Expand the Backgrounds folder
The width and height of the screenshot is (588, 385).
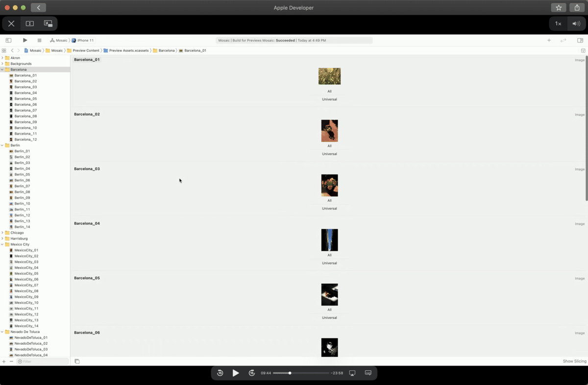(x=2, y=64)
